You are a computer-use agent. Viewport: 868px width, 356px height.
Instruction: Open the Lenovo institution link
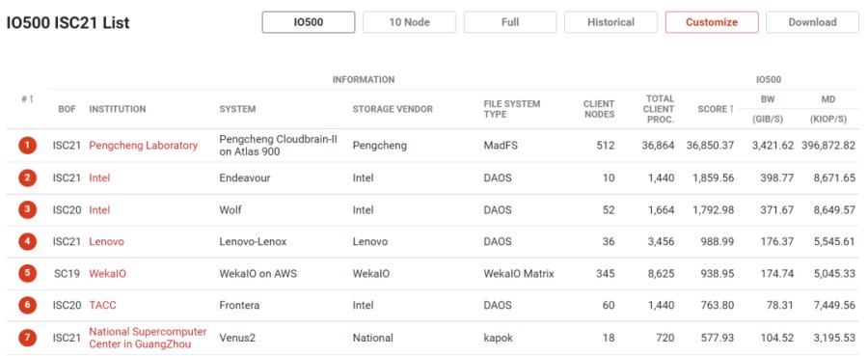tap(106, 242)
